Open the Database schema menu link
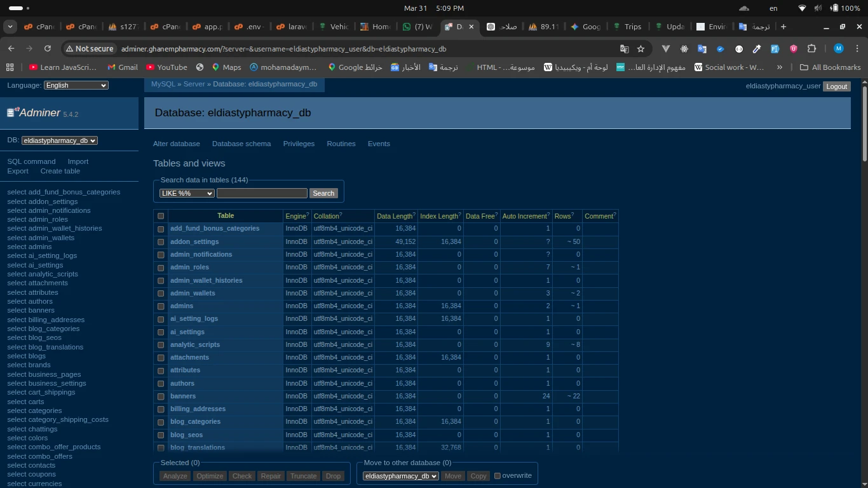This screenshot has height=488, width=868. pos(241,144)
